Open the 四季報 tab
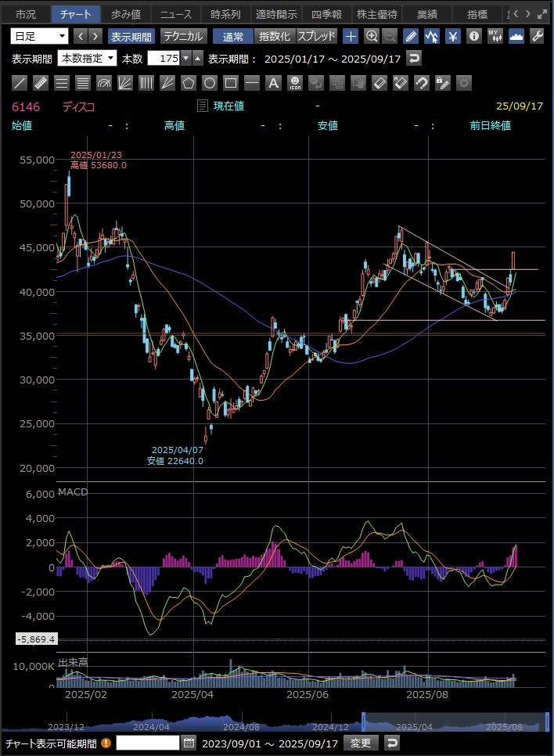The image size is (554, 756). 326,13
